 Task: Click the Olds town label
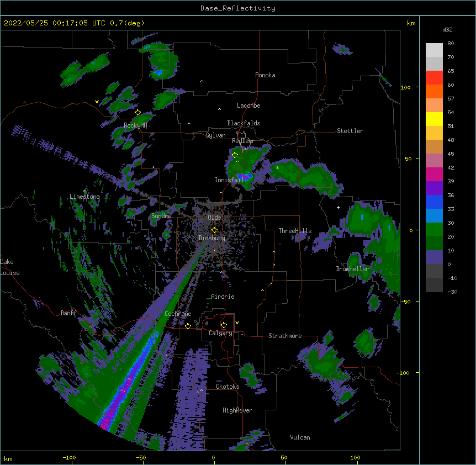(214, 218)
